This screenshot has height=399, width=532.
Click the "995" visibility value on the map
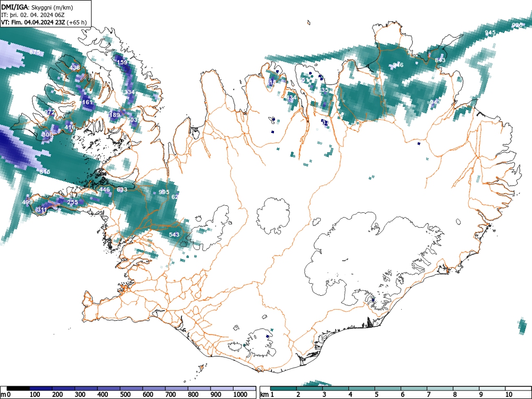point(164,192)
